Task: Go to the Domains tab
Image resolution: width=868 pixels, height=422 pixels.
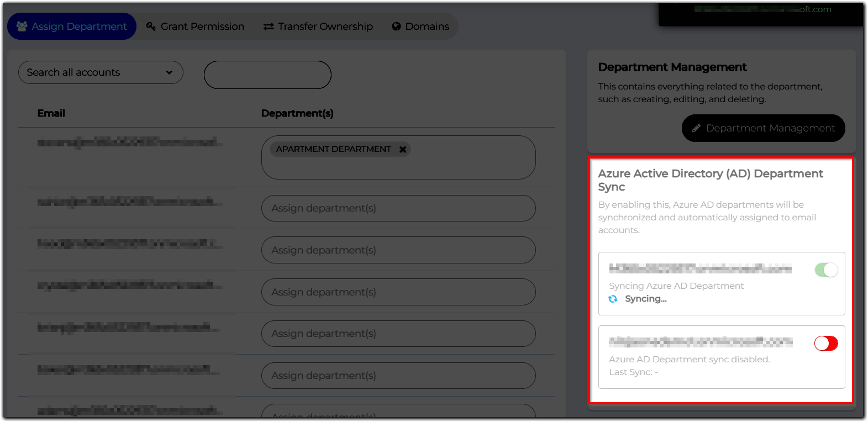Action: (420, 27)
